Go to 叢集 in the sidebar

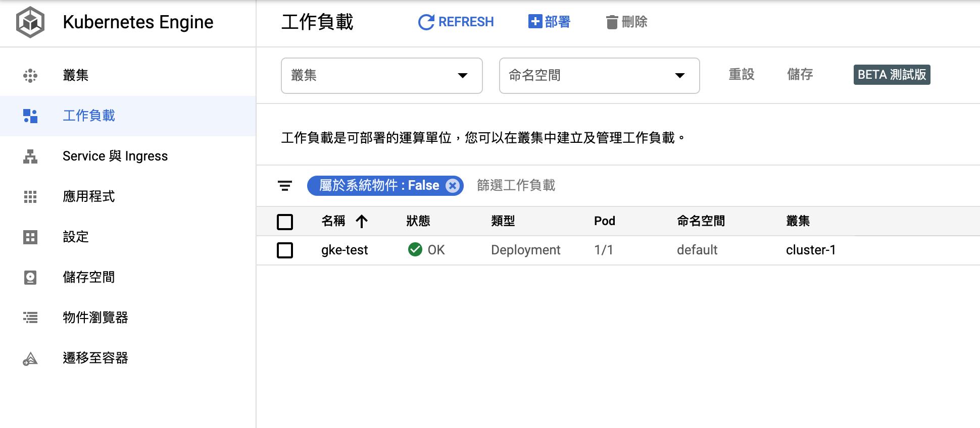tap(128, 76)
